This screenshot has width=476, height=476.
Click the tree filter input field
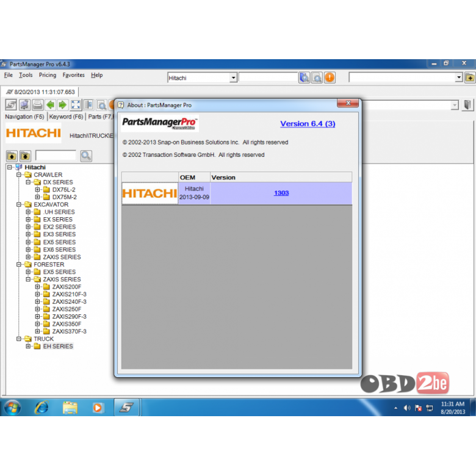coord(56,156)
